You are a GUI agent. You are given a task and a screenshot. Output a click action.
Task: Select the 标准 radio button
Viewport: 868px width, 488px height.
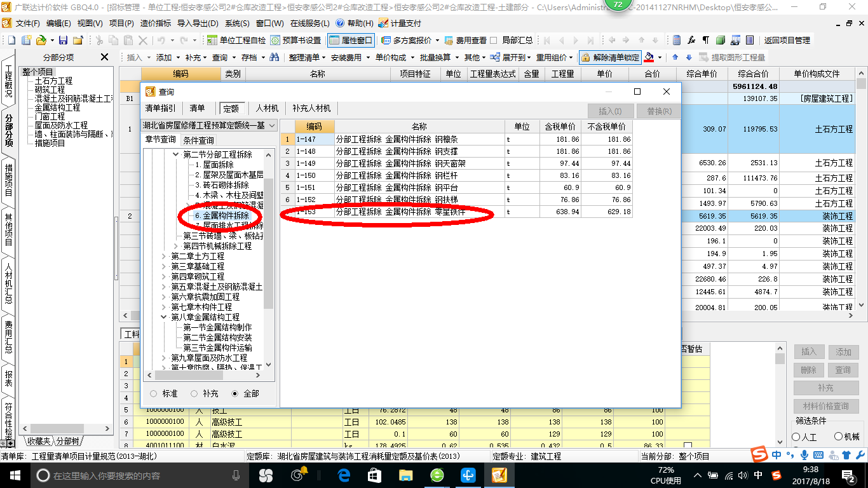154,394
